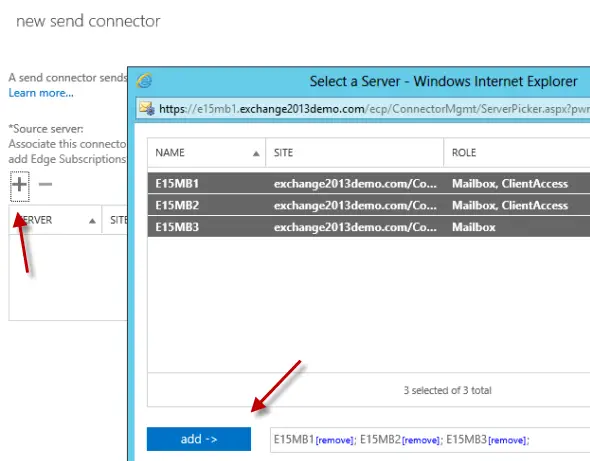Sort by the SITE column in Select a Server
Viewport: 590px width, 461px height.
point(354,152)
